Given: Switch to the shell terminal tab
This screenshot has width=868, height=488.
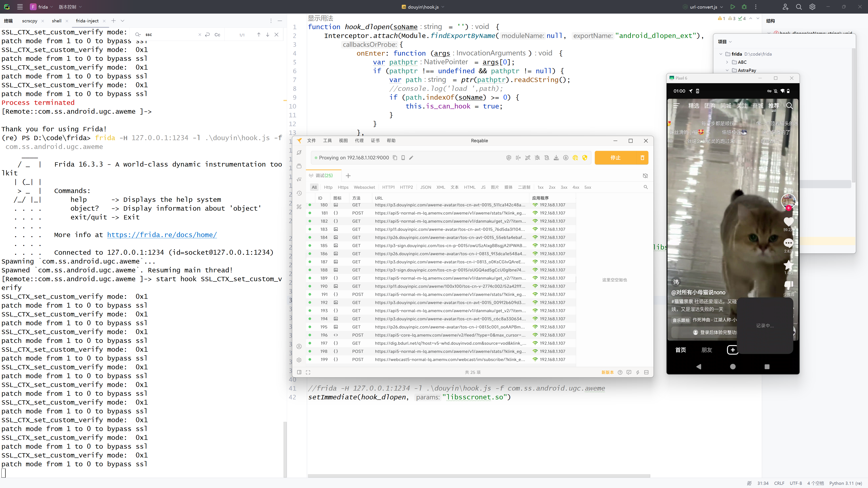Looking at the screenshot, I should pyautogui.click(x=57, y=21).
